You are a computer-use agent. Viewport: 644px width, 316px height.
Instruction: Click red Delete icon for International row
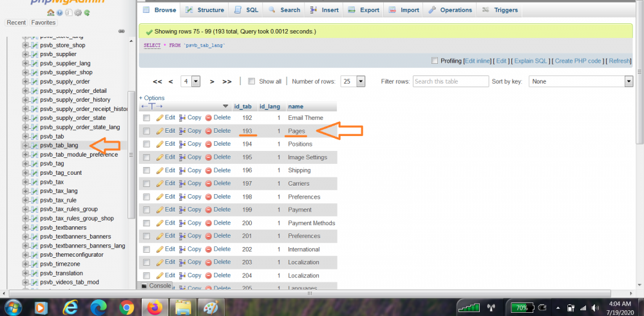click(x=208, y=250)
